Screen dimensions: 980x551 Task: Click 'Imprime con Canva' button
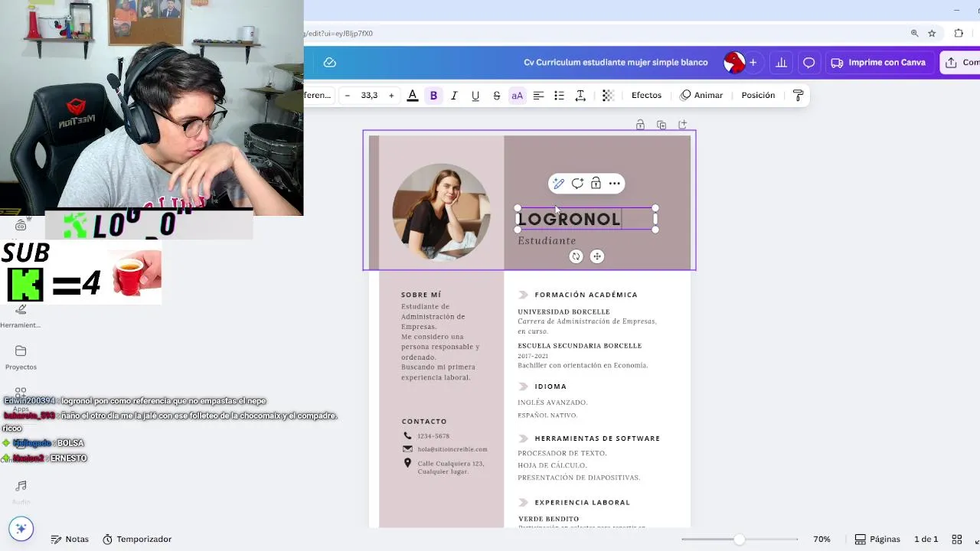pyautogui.click(x=879, y=63)
